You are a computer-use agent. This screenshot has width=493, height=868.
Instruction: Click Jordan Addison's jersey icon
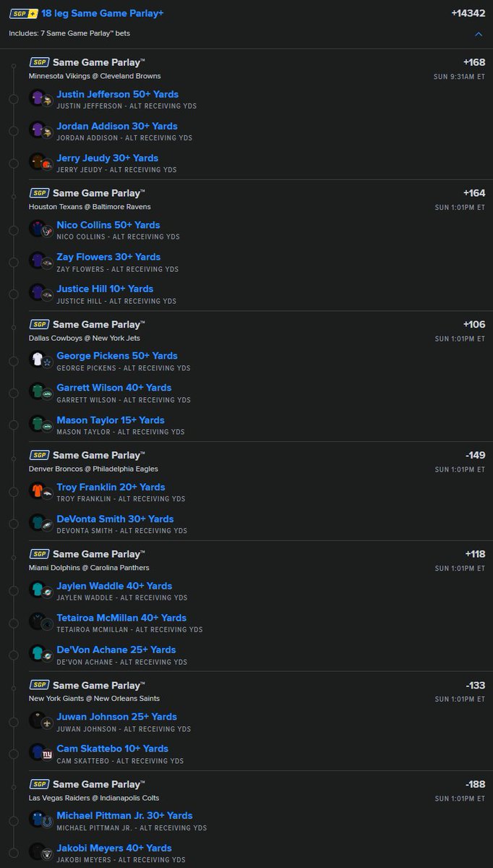tap(38, 129)
